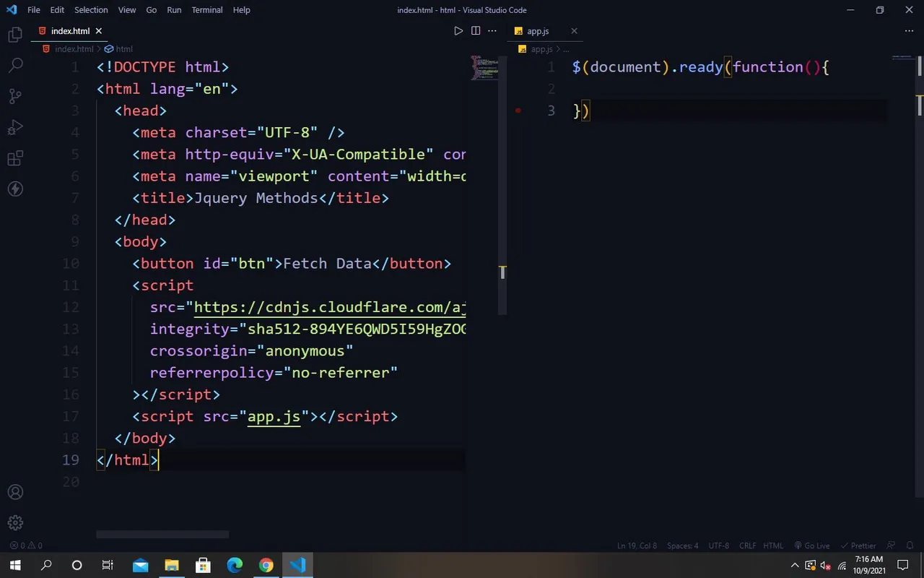
Task: Change indentation via Spaces: 4
Action: 682,545
